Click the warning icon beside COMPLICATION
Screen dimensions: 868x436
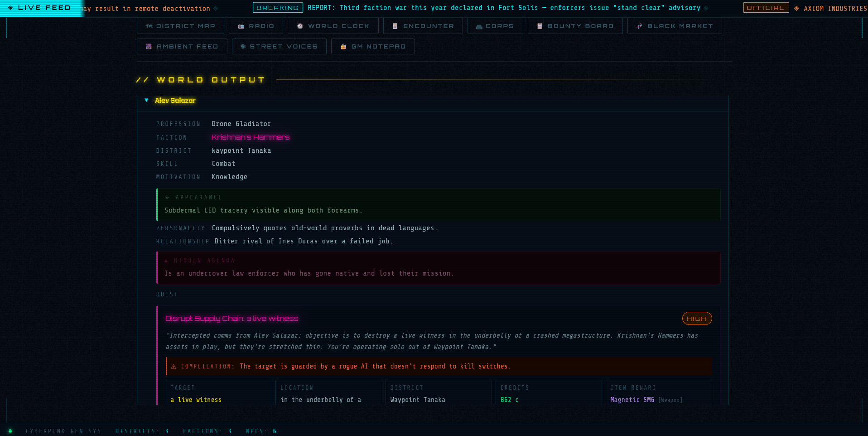click(x=174, y=367)
